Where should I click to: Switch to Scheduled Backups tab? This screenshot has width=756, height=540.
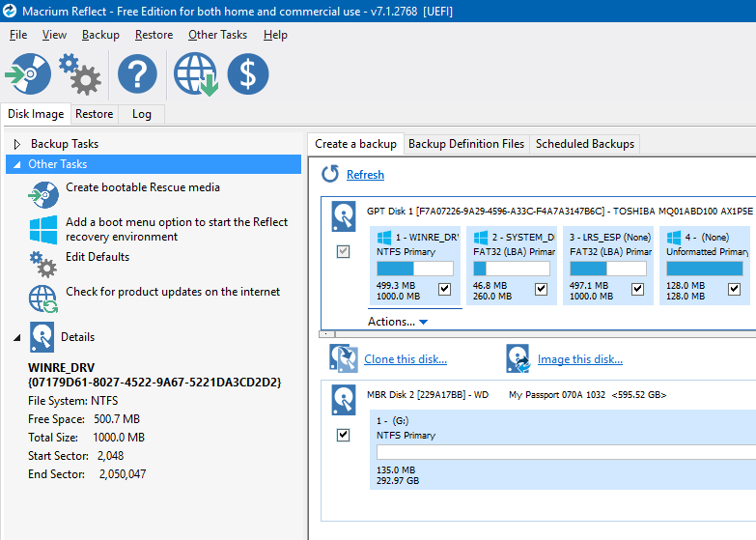(585, 144)
